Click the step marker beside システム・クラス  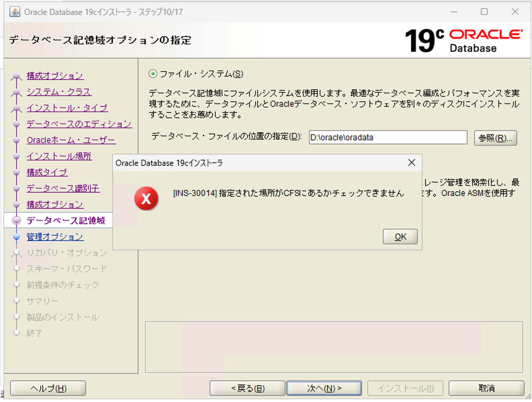coord(16,92)
